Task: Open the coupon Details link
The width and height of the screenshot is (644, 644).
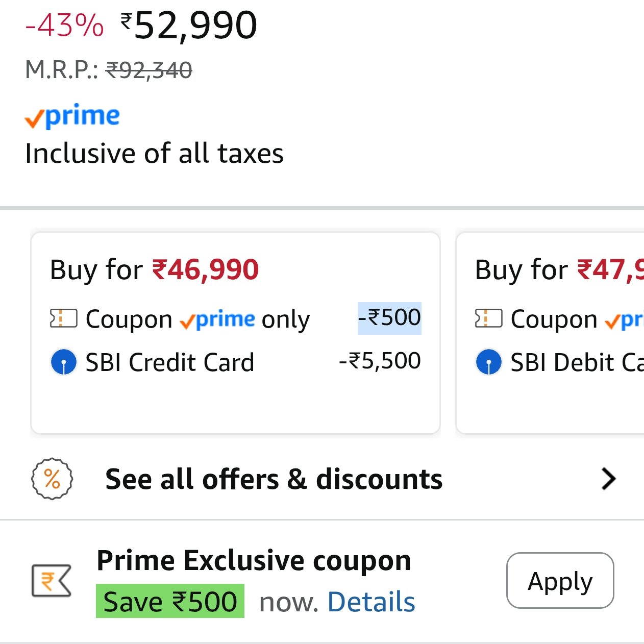Action: pyautogui.click(x=371, y=602)
